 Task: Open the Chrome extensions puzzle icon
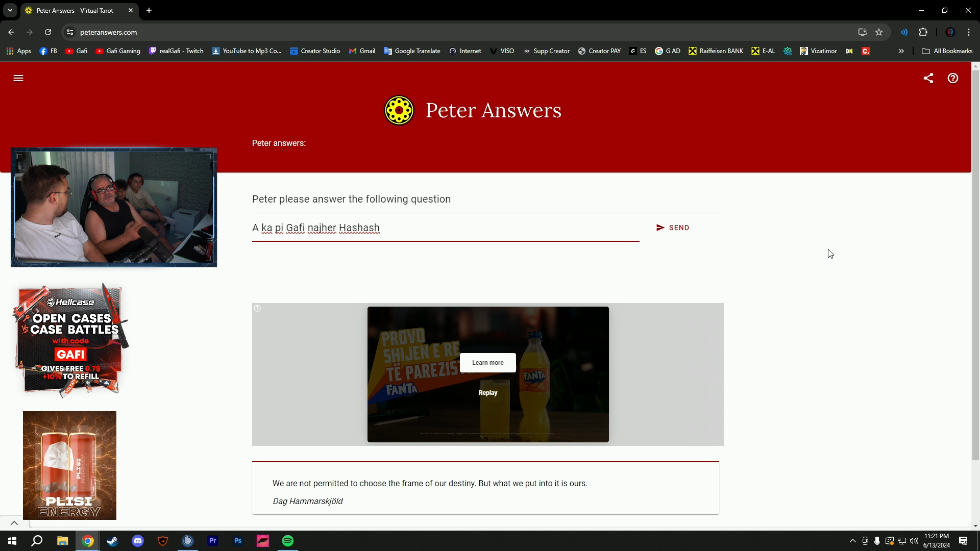[x=923, y=32]
